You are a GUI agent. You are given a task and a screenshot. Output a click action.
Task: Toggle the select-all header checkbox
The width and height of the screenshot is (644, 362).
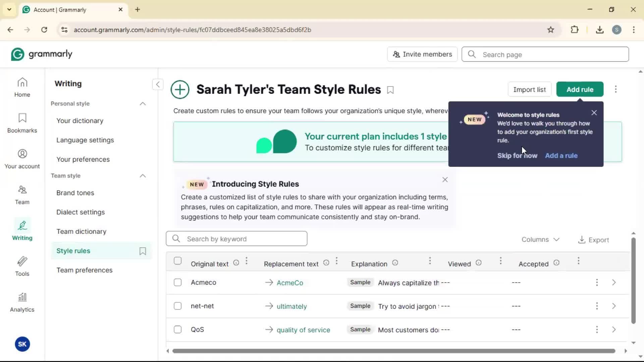coord(178,261)
